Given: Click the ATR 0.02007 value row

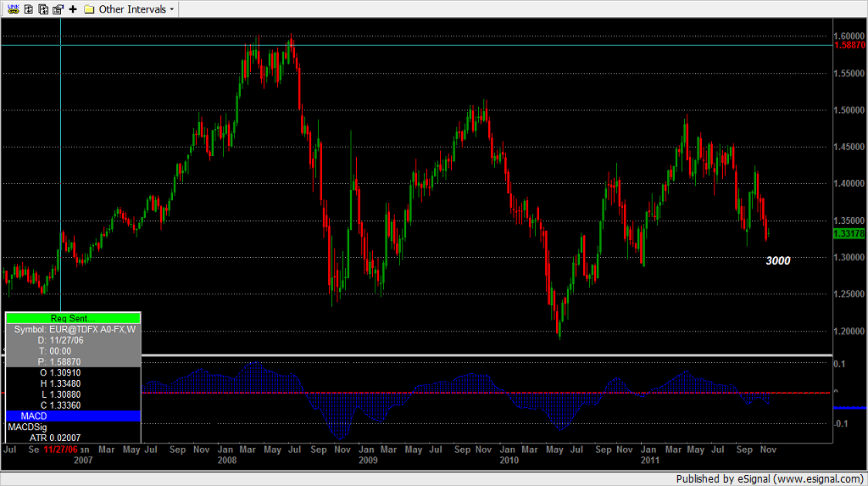Looking at the screenshot, I should [73, 438].
